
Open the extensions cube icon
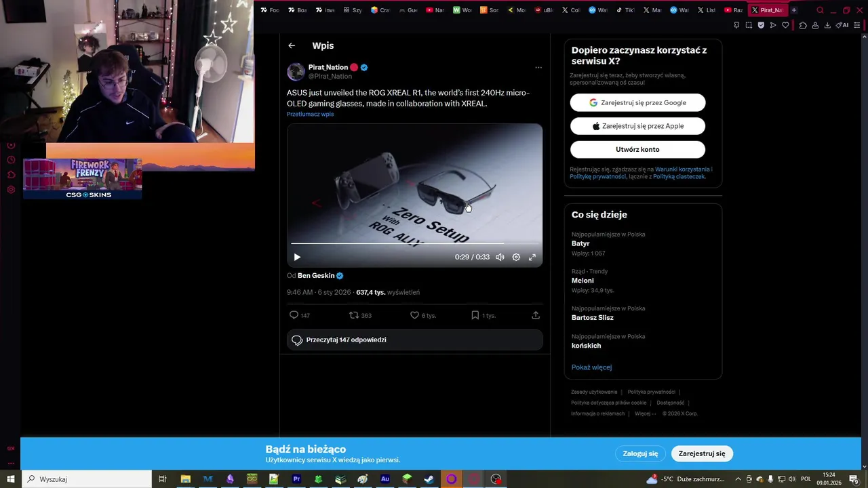click(x=803, y=25)
